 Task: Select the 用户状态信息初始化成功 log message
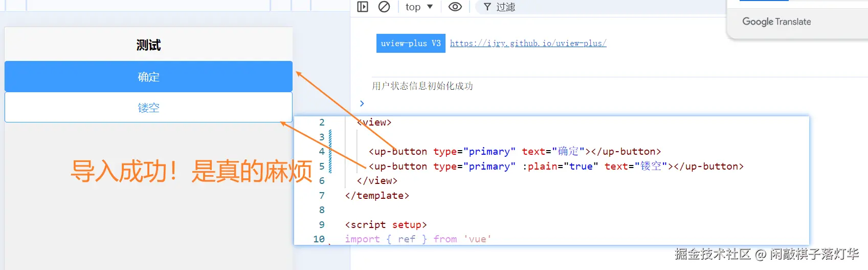point(422,86)
